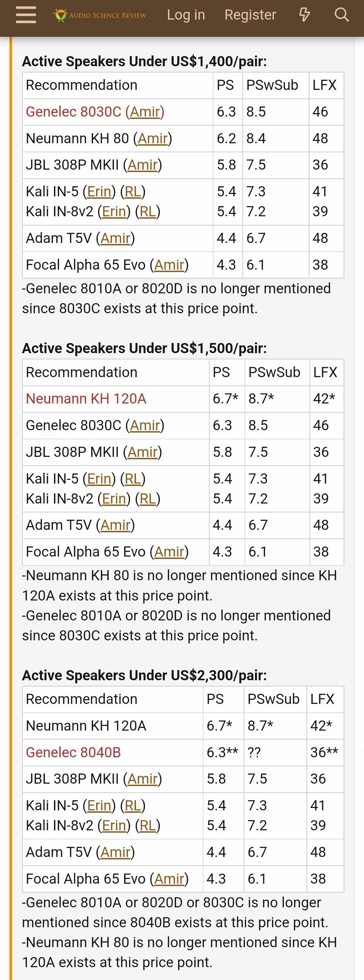Open Amir's Genelec 8030C review under $1,400

145,112
